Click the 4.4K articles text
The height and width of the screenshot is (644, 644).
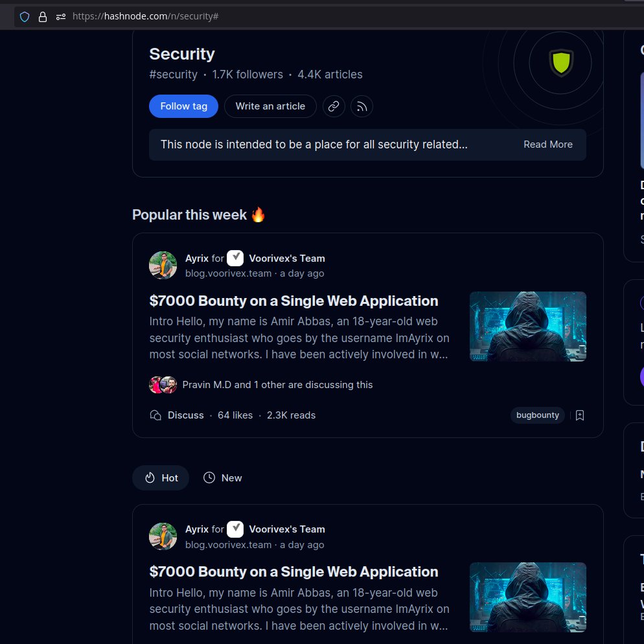330,75
